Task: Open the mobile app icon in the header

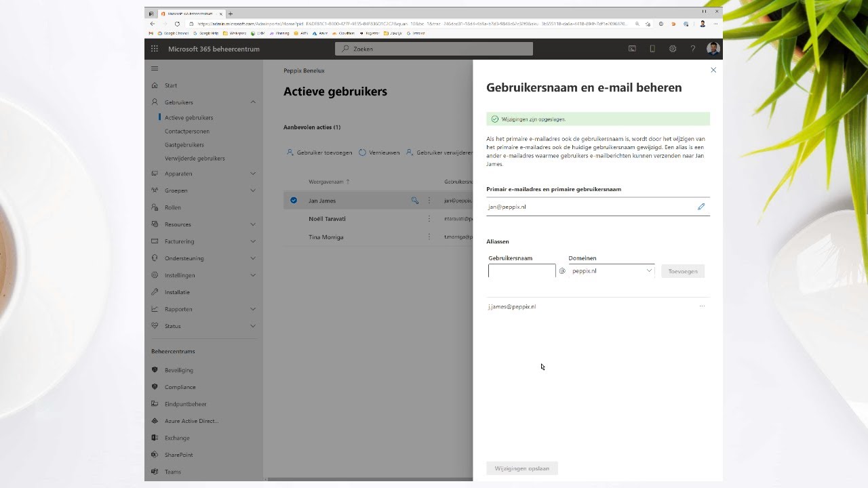Action: point(652,49)
